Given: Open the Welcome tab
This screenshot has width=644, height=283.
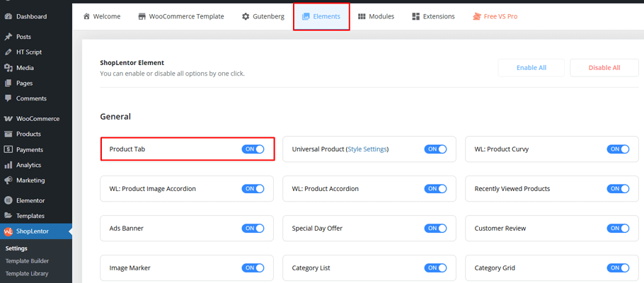Looking at the screenshot, I should tap(102, 16).
